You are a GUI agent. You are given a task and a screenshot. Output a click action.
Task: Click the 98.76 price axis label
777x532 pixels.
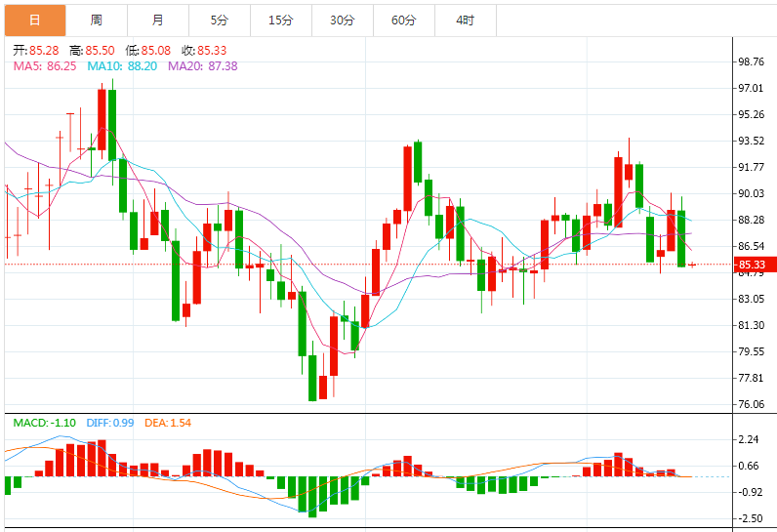click(x=752, y=61)
